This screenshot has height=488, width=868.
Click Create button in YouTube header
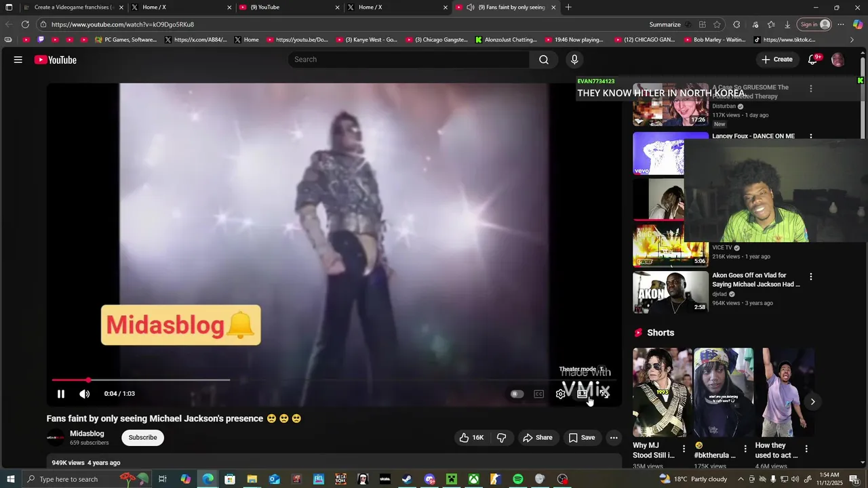777,60
